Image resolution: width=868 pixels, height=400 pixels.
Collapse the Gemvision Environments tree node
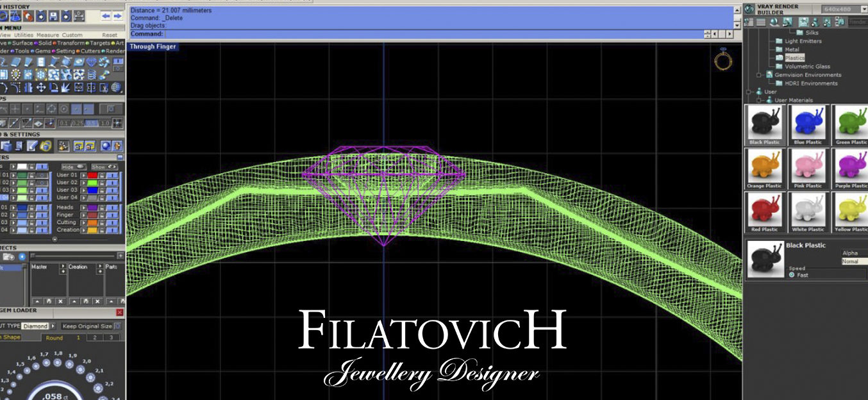pyautogui.click(x=759, y=75)
